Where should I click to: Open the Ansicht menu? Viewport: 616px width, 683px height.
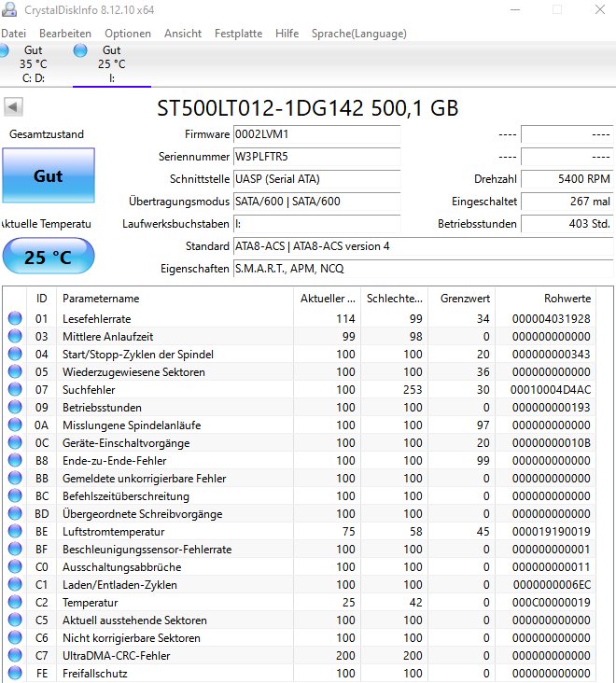(183, 34)
